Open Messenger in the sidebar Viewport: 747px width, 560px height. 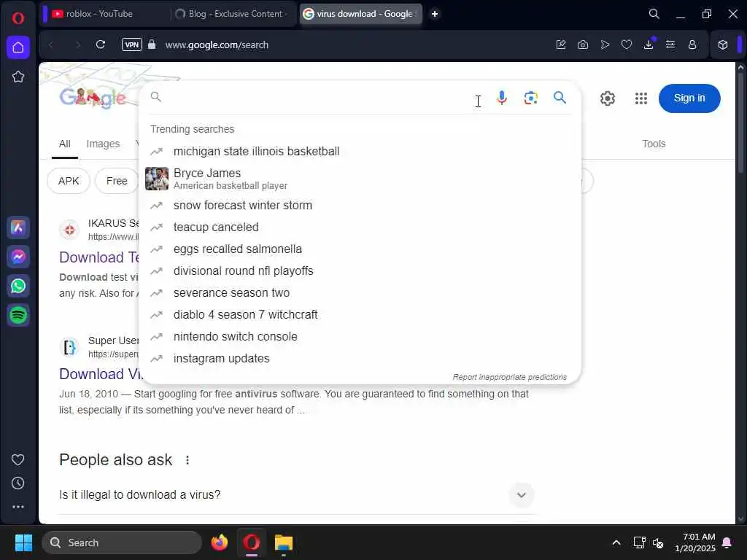coord(18,257)
